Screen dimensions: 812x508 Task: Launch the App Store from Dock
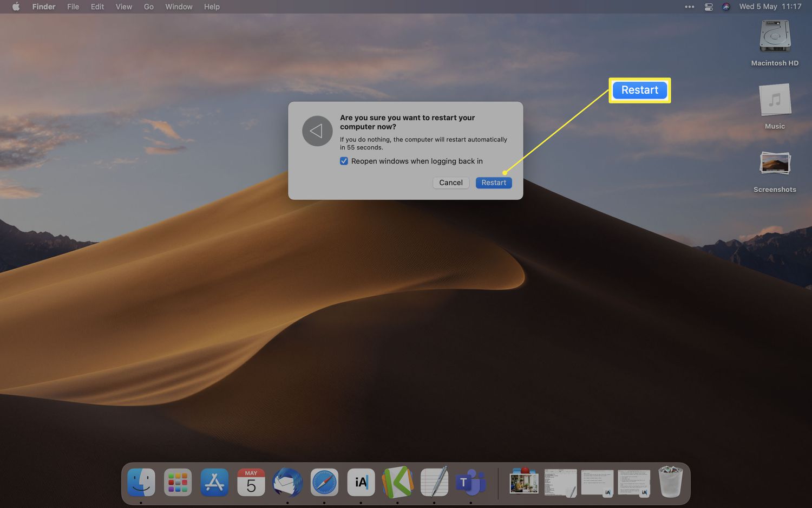214,482
